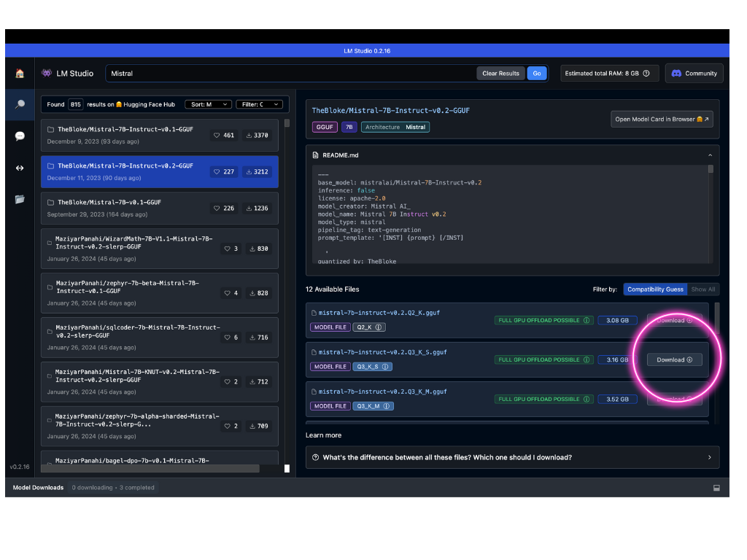Click the 815 results count
This screenshot has height=560, width=747.
tap(76, 104)
